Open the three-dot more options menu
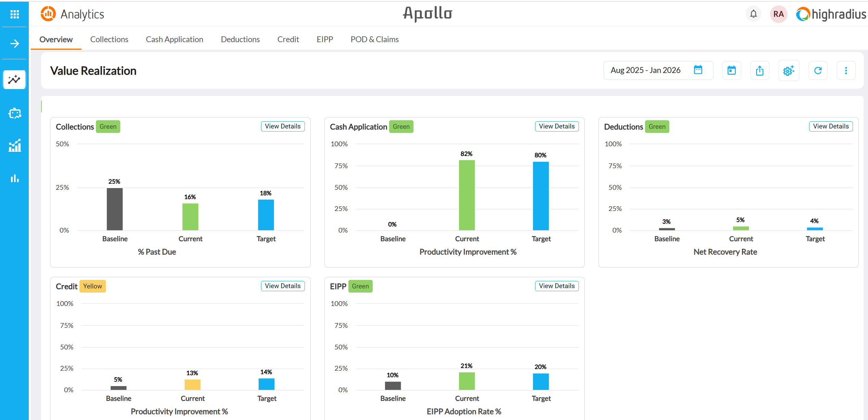This screenshot has width=868, height=420. tap(846, 71)
